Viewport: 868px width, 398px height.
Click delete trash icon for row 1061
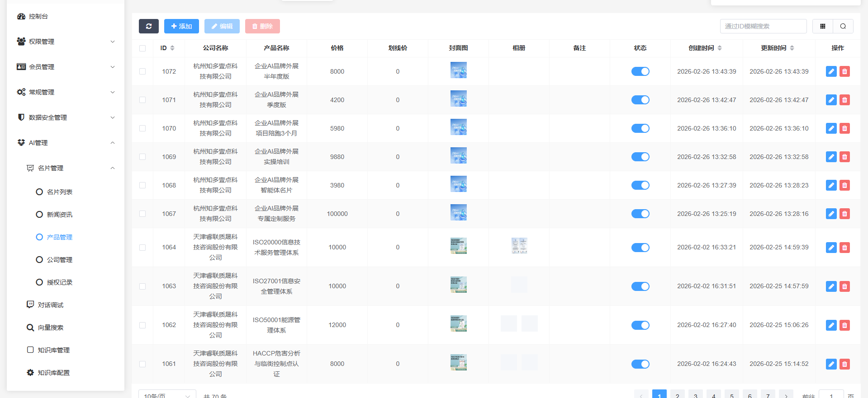(x=844, y=364)
